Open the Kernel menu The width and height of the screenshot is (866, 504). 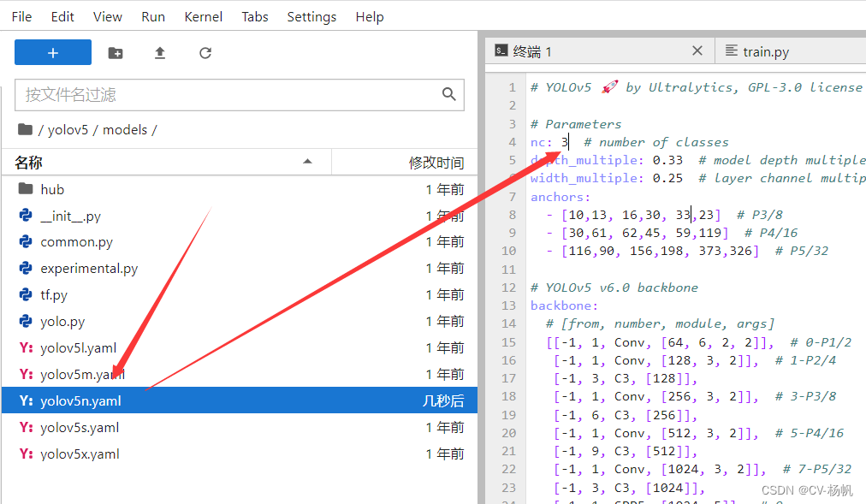click(203, 16)
